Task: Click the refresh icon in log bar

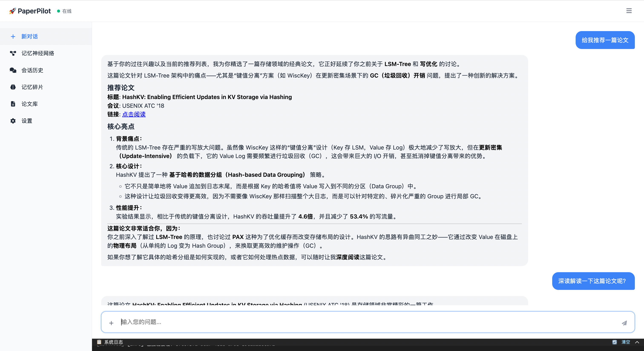Action: 614,342
